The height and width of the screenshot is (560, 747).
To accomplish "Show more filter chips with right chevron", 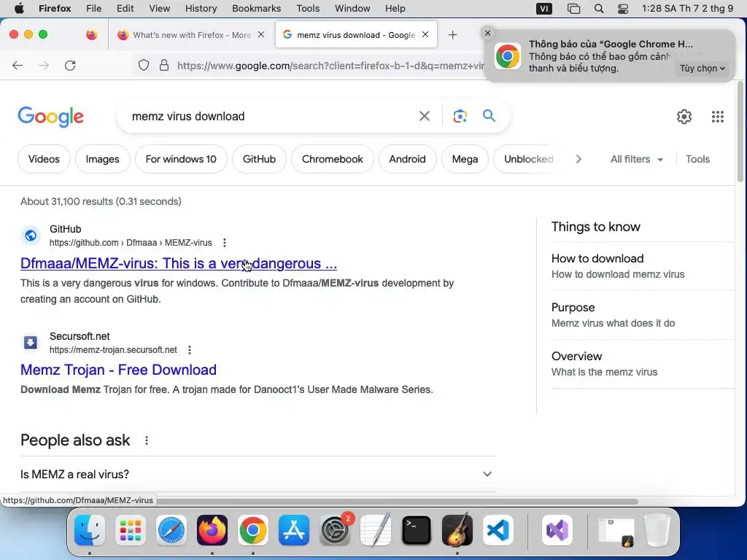I will (x=578, y=159).
